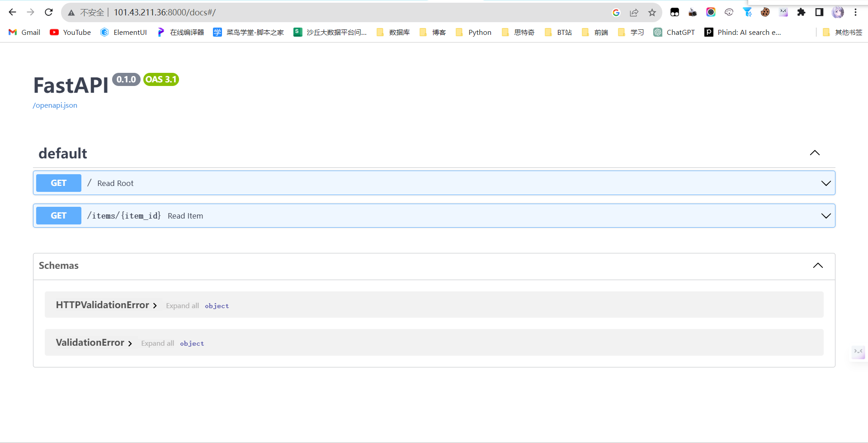Open the cookie extension icon
The height and width of the screenshot is (443, 868).
tap(765, 12)
